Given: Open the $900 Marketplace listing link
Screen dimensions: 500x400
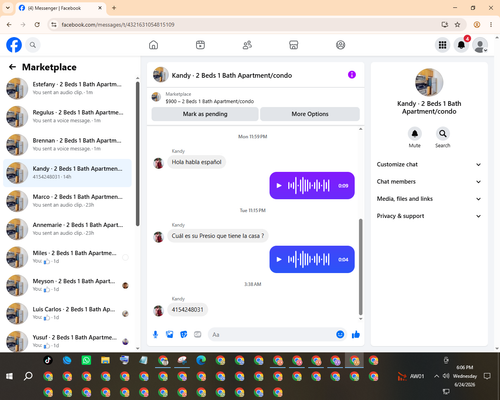Looking at the screenshot, I should [x=209, y=101].
